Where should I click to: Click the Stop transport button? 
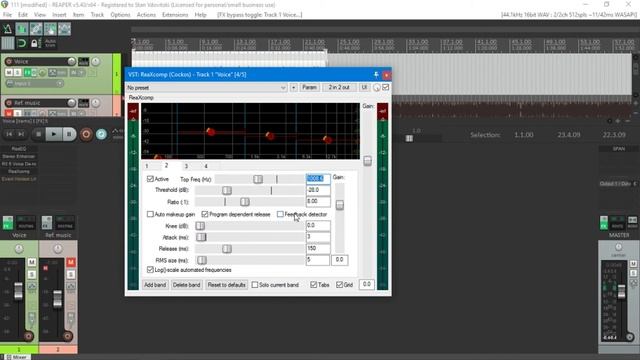tap(38, 134)
